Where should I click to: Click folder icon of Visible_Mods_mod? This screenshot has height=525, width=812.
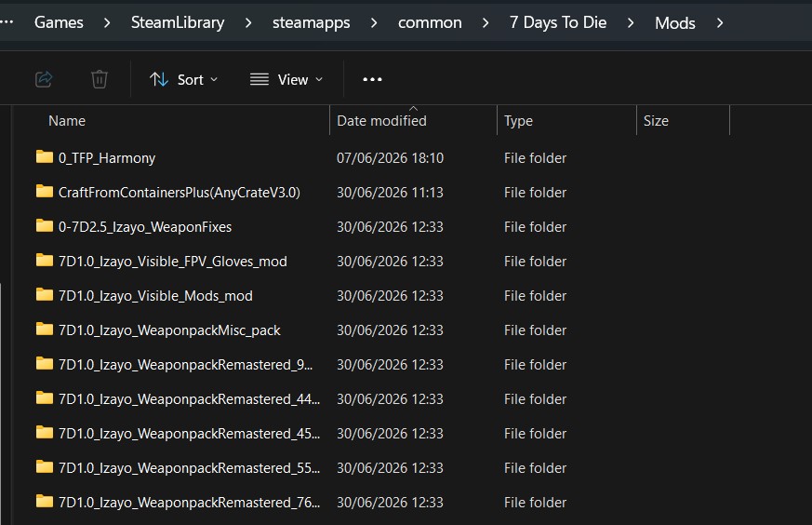click(x=45, y=294)
